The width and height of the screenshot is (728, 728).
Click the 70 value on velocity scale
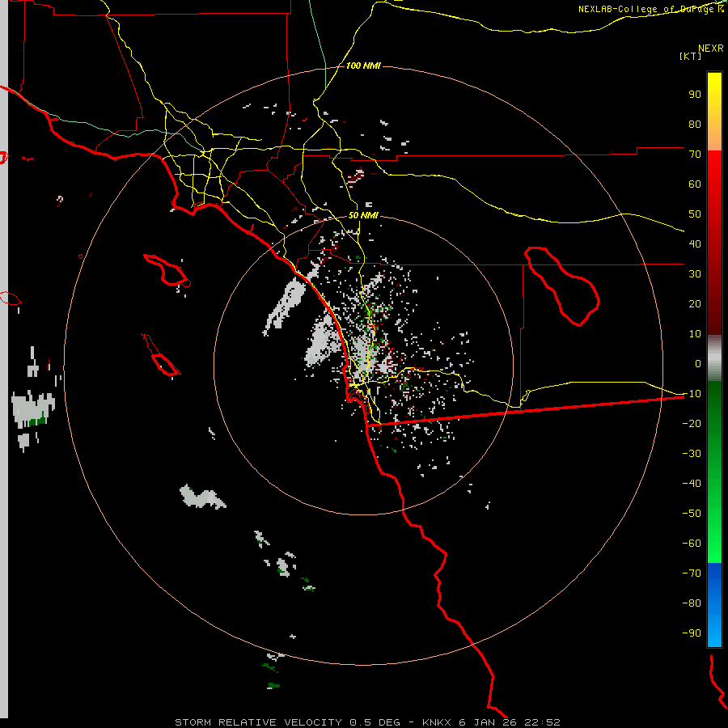point(695,154)
